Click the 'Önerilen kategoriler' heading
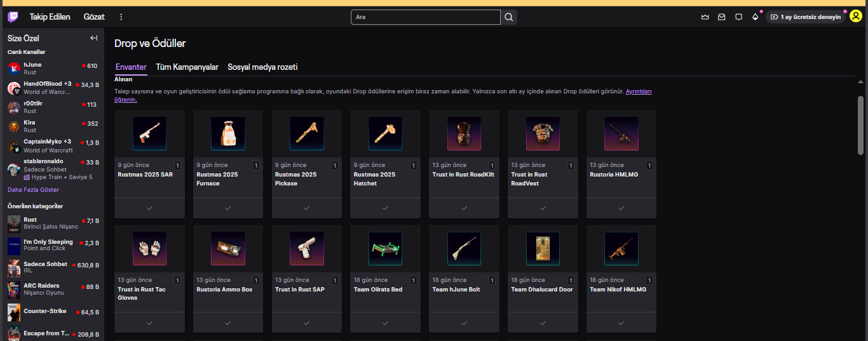The width and height of the screenshot is (868, 341). [35, 206]
